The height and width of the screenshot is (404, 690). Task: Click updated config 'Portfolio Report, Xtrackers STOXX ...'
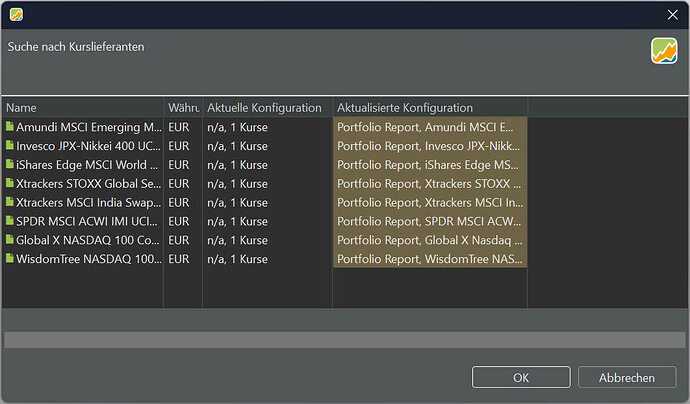[x=430, y=184]
